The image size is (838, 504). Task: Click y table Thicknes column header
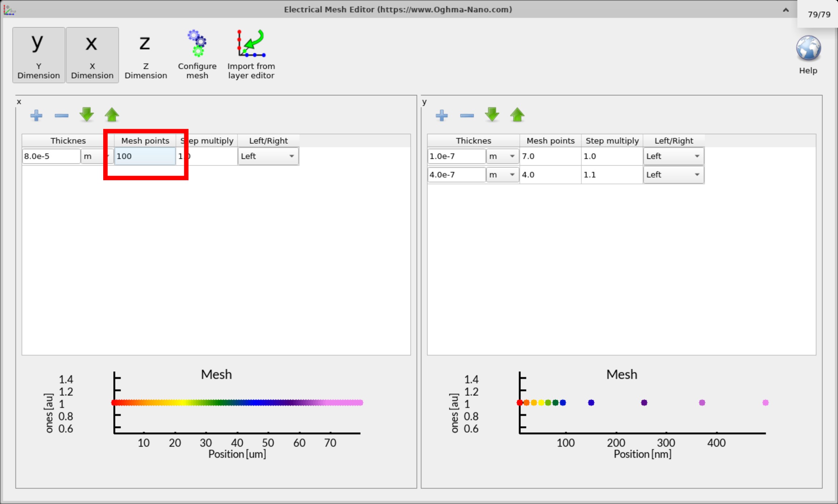tap(473, 141)
